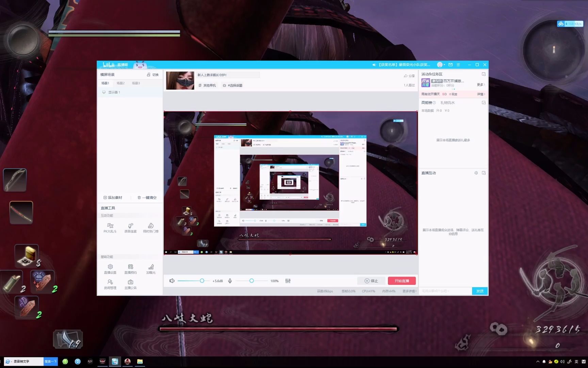This screenshot has height=368, width=588.
Task: Click the red 开始直播 button
Action: [402, 281]
